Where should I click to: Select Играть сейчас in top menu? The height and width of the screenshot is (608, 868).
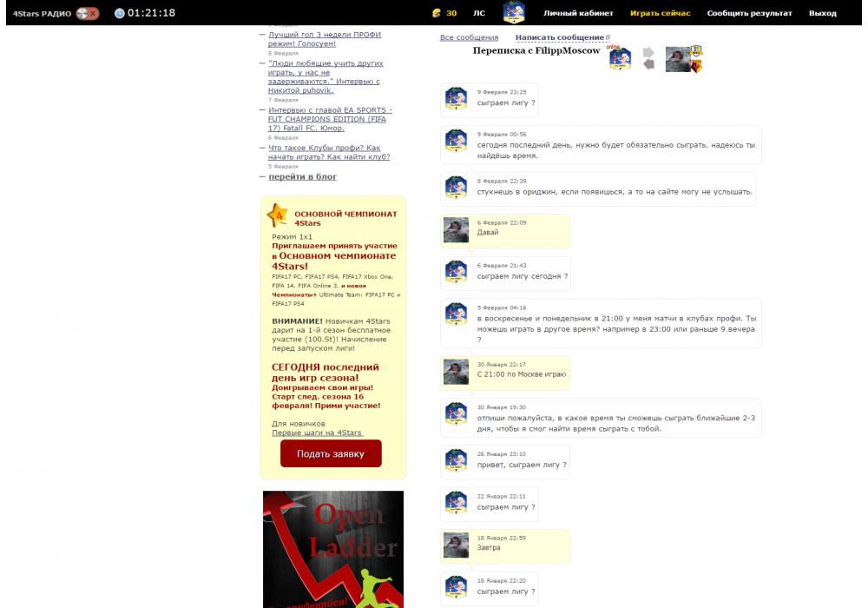(x=660, y=13)
